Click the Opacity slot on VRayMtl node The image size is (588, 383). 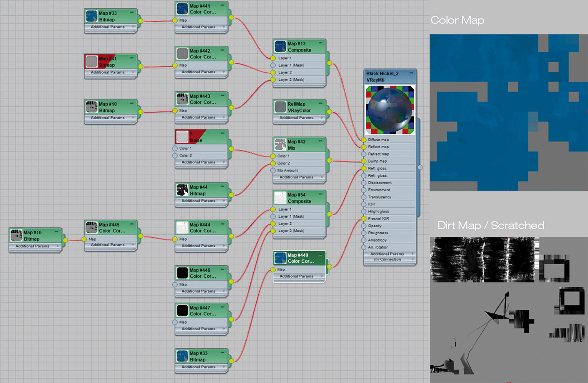pos(375,226)
